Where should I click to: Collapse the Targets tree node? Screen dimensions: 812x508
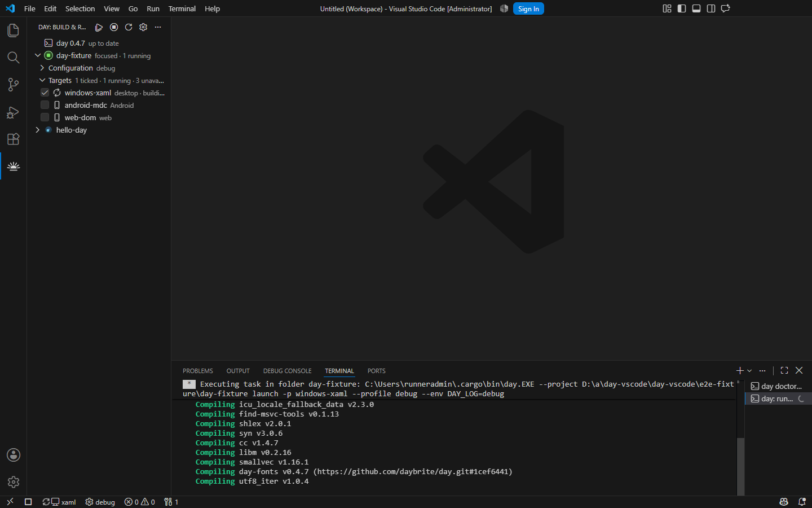(42, 80)
